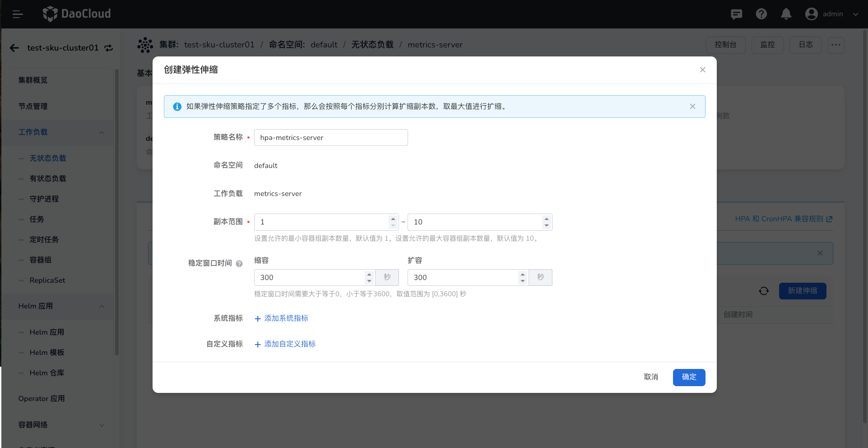
Task: Click the hamburger menu icon
Action: point(18,14)
